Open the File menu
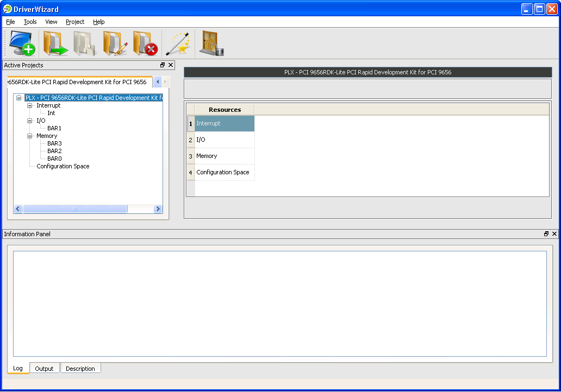Image resolution: width=561 pixels, height=392 pixels. tap(10, 22)
